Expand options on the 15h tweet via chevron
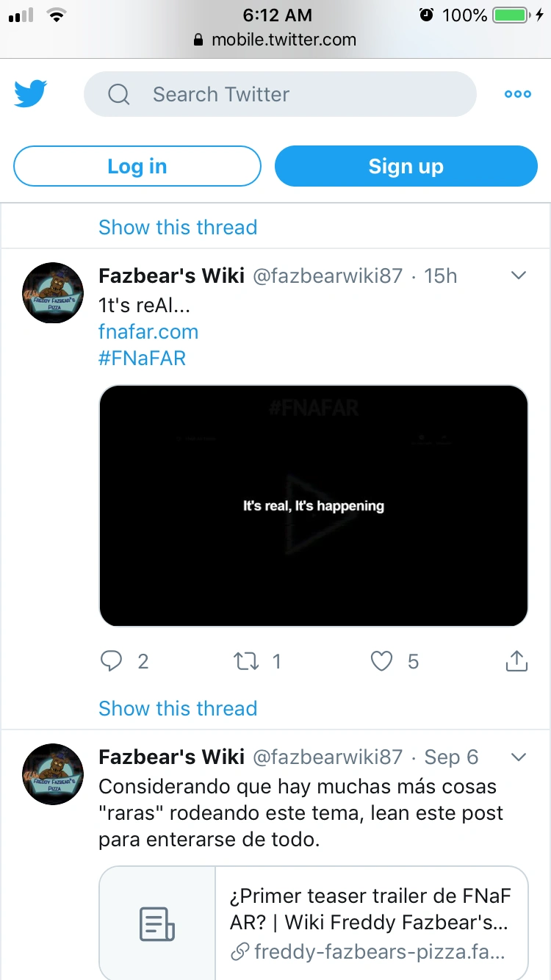 click(519, 275)
